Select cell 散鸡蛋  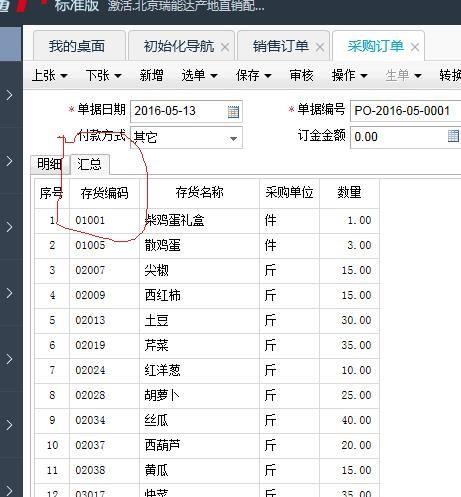[x=199, y=246]
